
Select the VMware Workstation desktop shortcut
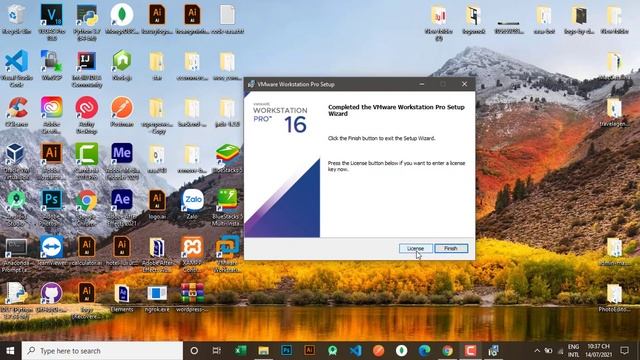click(x=227, y=255)
